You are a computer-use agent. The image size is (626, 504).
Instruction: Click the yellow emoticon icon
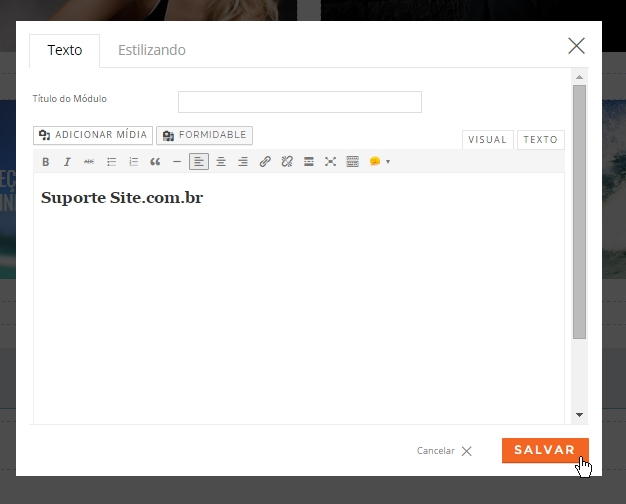(x=374, y=161)
